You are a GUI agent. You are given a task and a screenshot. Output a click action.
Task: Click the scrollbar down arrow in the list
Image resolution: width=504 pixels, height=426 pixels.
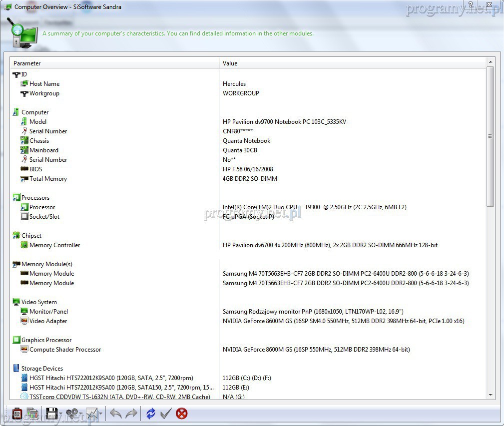[491, 395]
